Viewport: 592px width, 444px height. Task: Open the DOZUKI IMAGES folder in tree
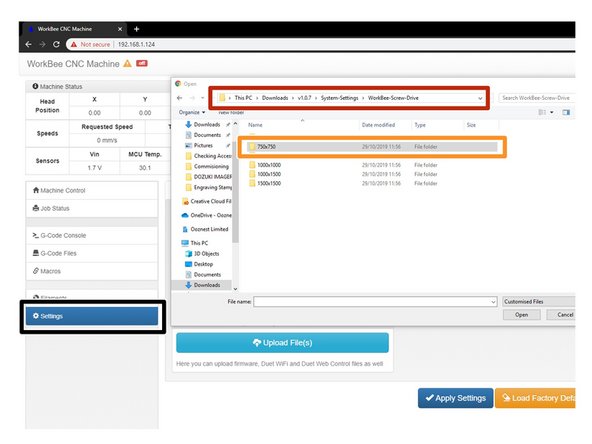coord(208,177)
